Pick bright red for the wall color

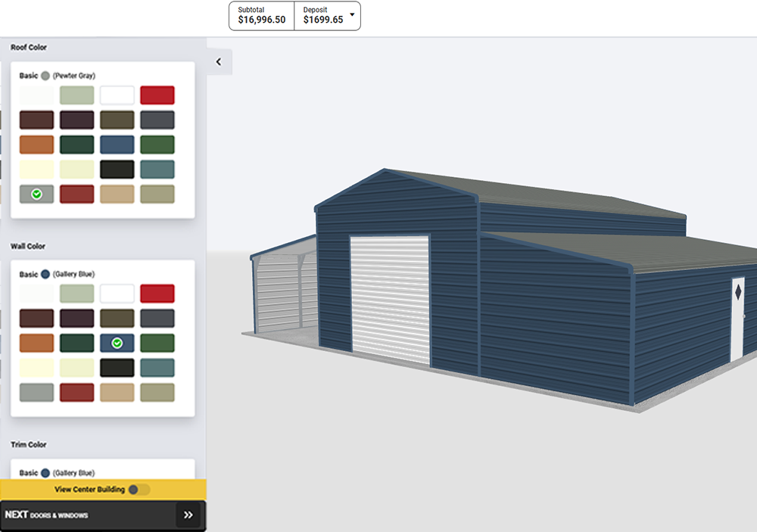click(x=157, y=294)
